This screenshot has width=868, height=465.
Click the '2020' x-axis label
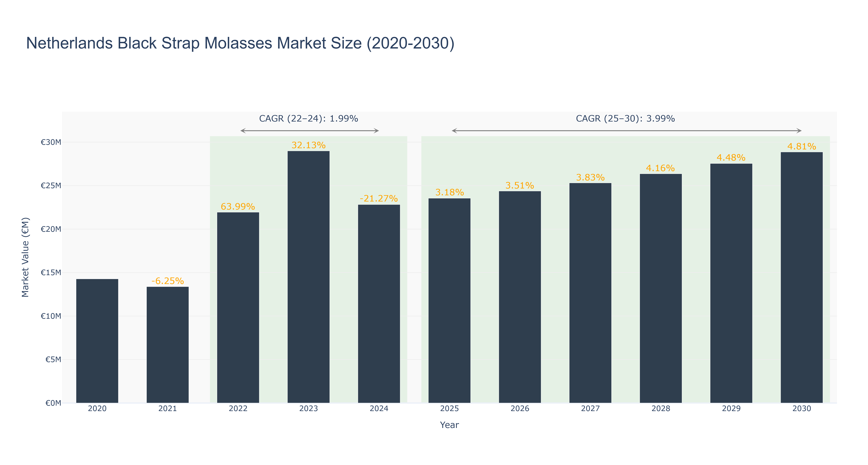(97, 409)
